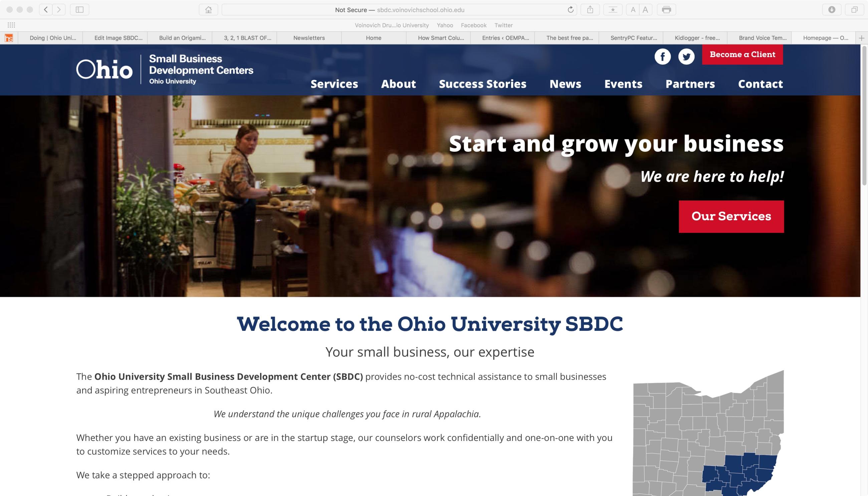Click the Become a Client button
This screenshot has width=868, height=496.
(x=742, y=54)
